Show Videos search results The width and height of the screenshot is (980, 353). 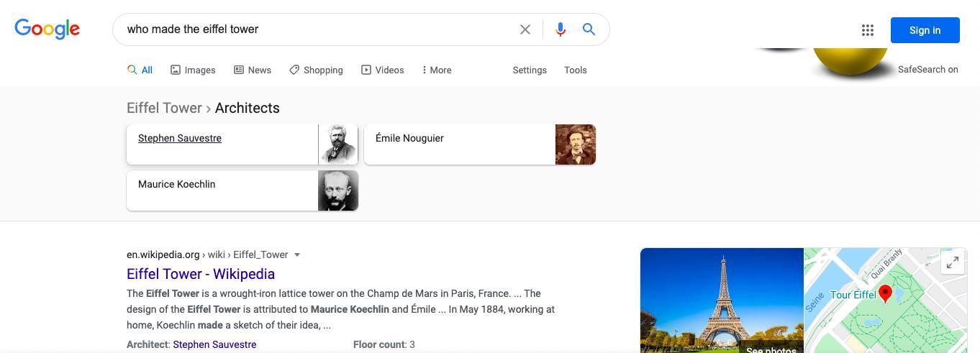coord(382,70)
